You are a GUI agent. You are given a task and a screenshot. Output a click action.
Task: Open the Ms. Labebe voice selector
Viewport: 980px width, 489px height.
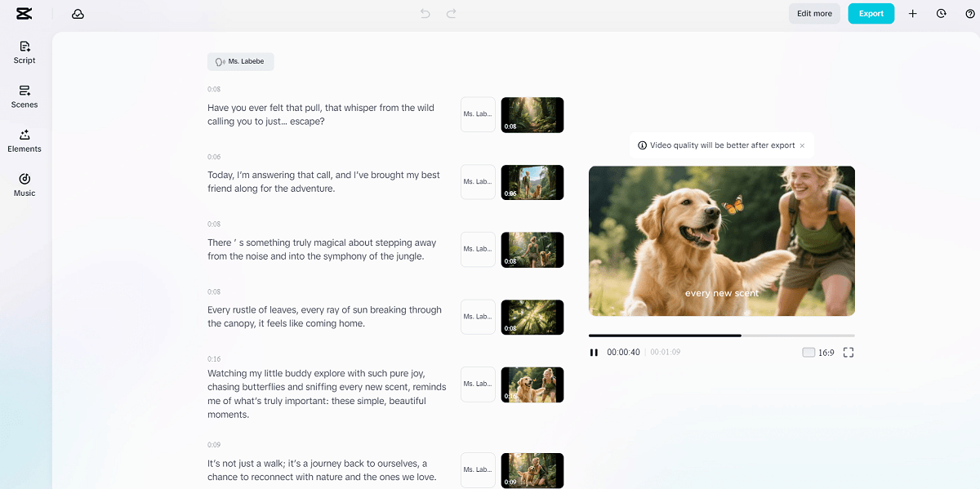[x=240, y=61]
